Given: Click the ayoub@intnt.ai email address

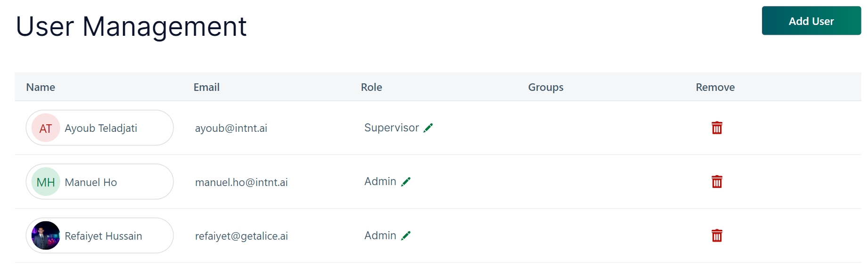Looking at the screenshot, I should point(231,128).
